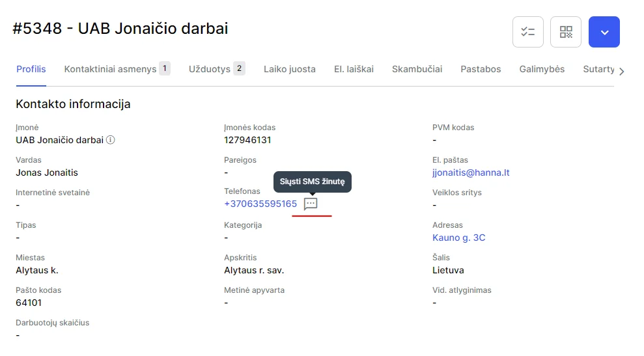Click the send SMS message icon
Image resolution: width=644 pixels, height=356 pixels.
(x=311, y=204)
